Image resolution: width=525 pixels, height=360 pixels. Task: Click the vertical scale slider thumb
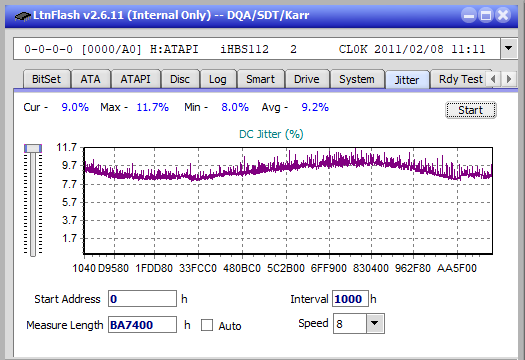click(x=33, y=148)
